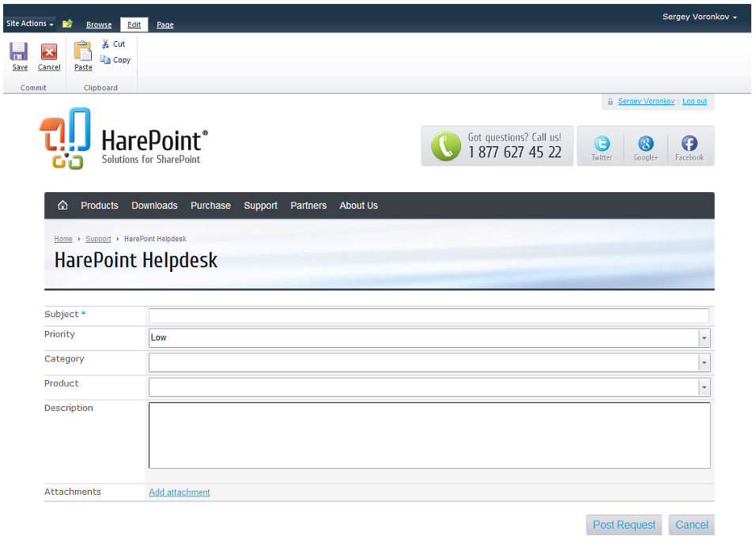Click the lock icon beside Sergey Voronkov link
This screenshot has width=756, height=547.
pyautogui.click(x=610, y=102)
